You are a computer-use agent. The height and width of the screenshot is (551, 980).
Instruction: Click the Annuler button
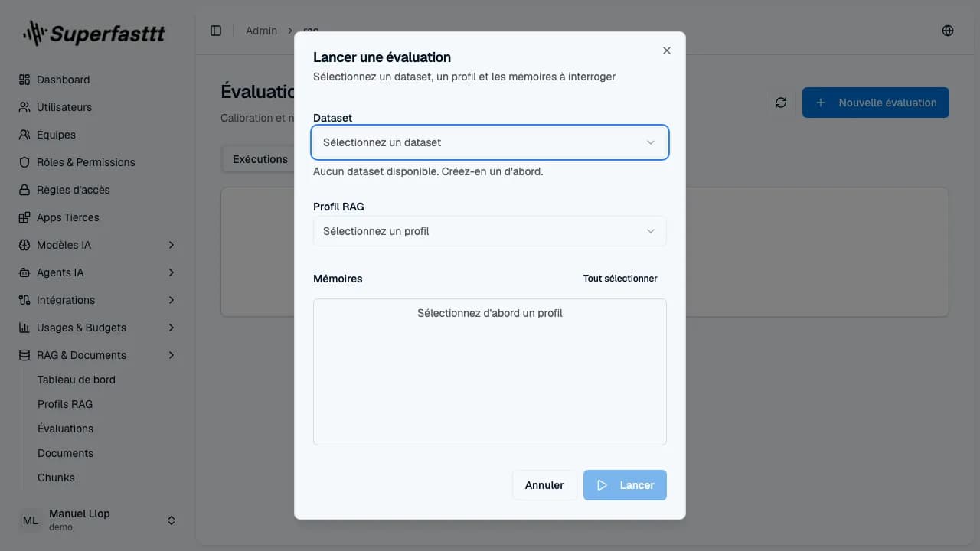point(544,485)
